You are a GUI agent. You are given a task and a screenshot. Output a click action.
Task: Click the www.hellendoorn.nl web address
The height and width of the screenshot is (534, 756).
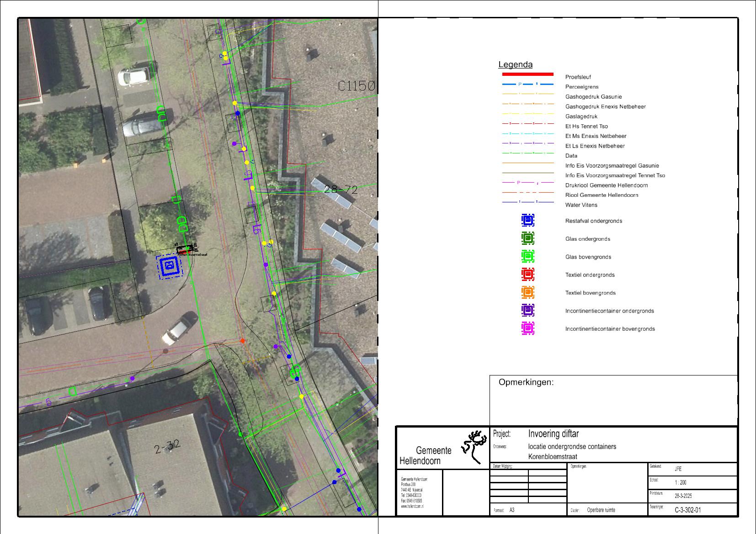tap(412, 506)
